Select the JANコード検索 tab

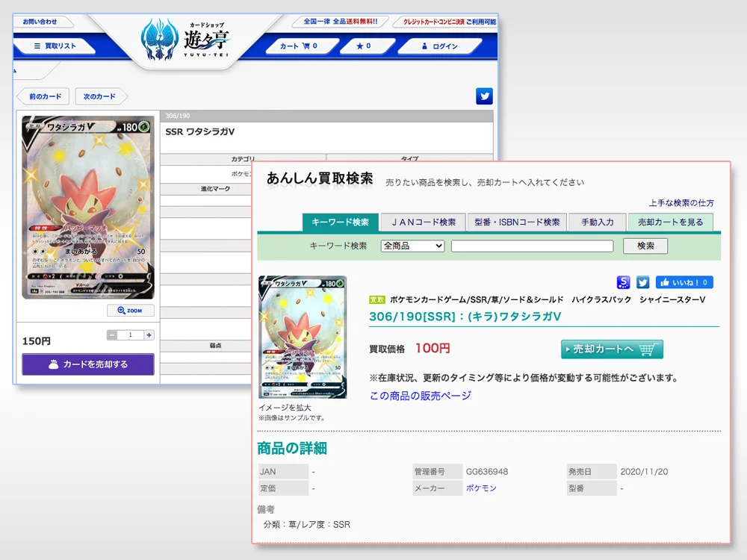(424, 223)
